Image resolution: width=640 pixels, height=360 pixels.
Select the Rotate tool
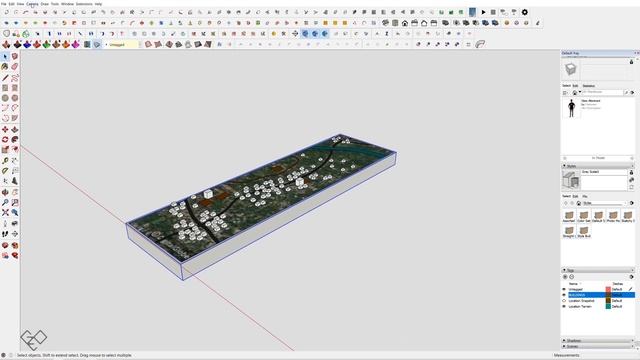pos(5,140)
